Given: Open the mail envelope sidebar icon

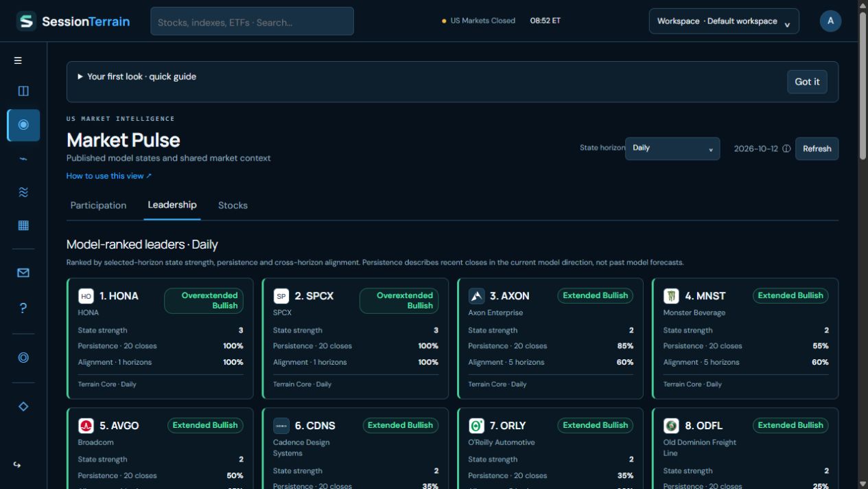Looking at the screenshot, I should click(23, 273).
